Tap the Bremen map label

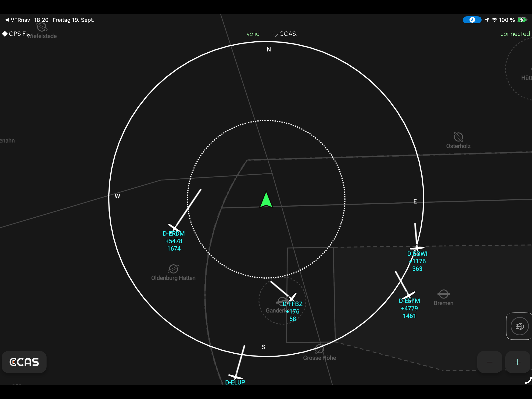pos(443,303)
